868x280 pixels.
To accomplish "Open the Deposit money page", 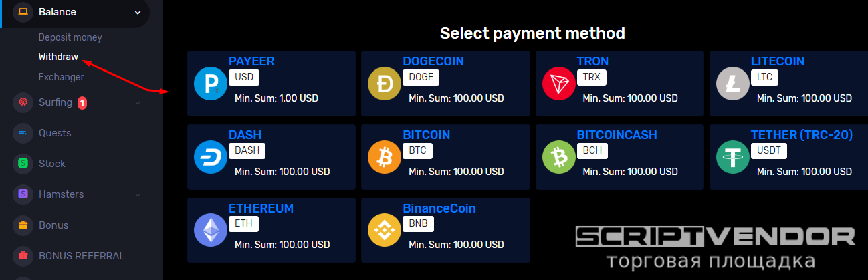I will [x=70, y=37].
